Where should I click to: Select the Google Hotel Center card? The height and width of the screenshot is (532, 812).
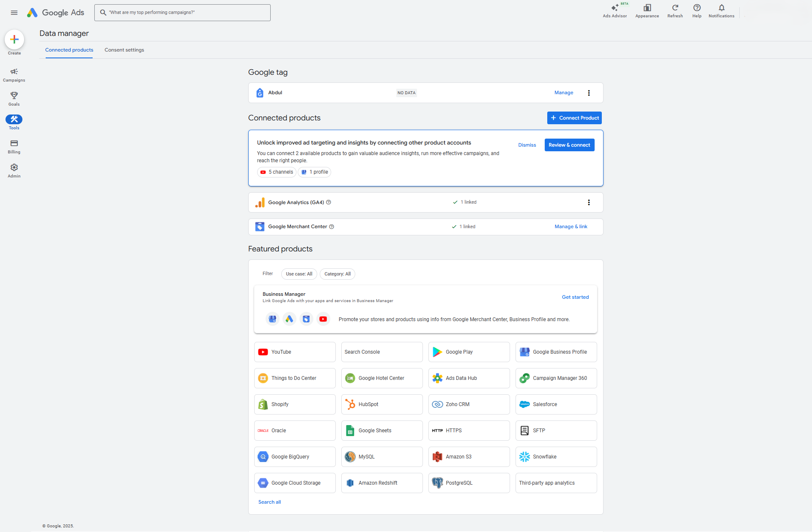pos(382,378)
